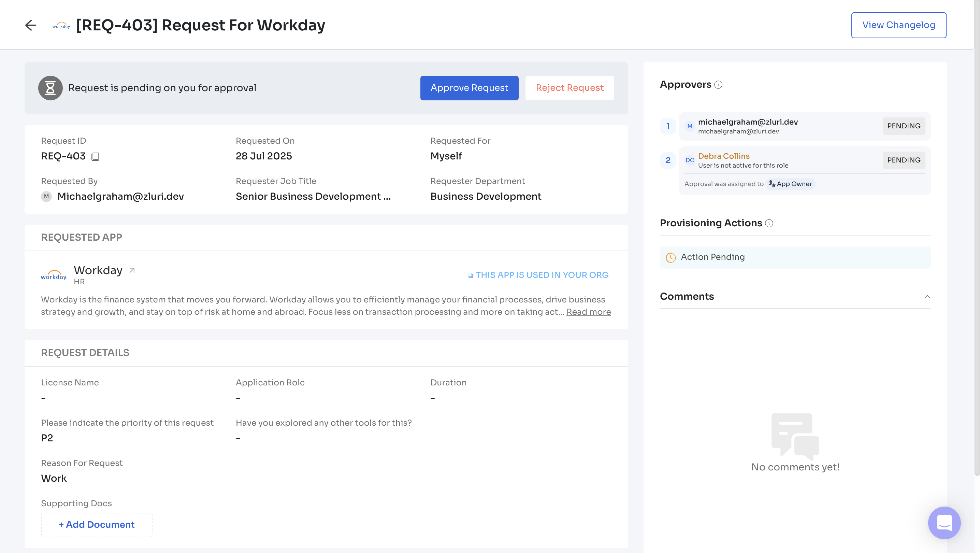Image resolution: width=980 pixels, height=553 pixels.
Task: Click the empty comments illustration
Action: pyautogui.click(x=795, y=437)
